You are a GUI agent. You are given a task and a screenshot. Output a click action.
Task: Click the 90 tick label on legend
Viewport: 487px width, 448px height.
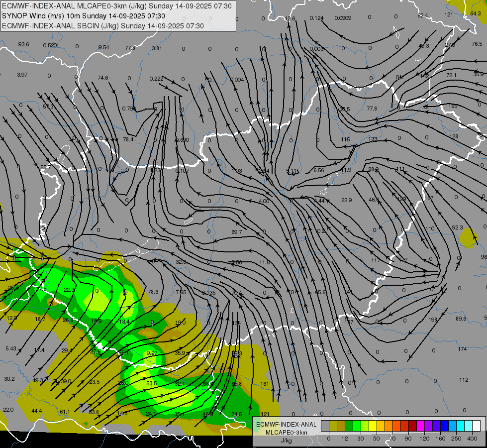pyautogui.click(x=408, y=439)
